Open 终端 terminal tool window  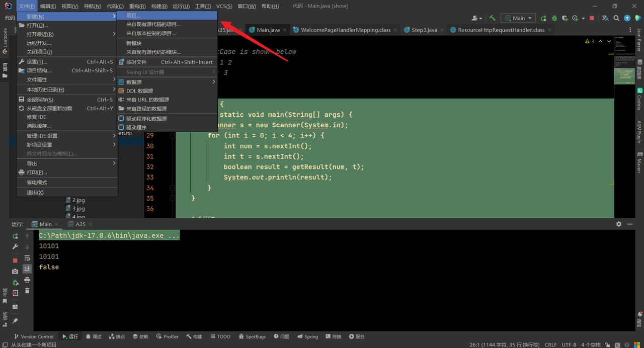coord(333,336)
